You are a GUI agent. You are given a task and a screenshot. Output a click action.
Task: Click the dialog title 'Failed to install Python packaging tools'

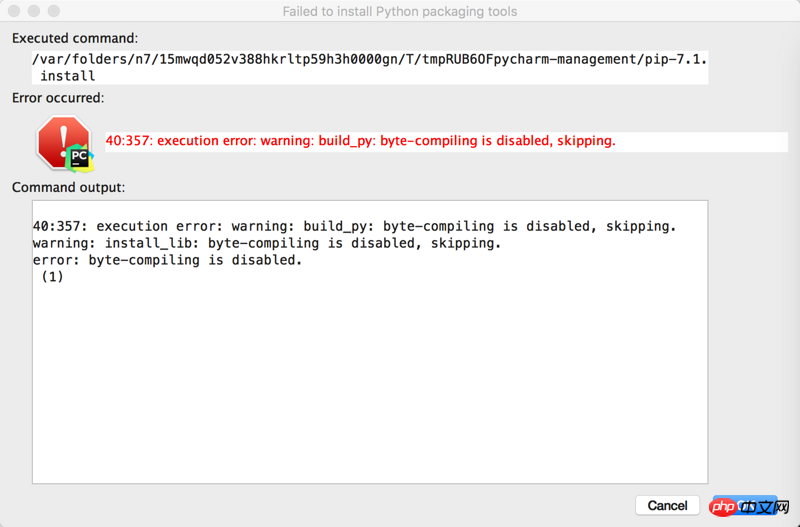(400, 12)
